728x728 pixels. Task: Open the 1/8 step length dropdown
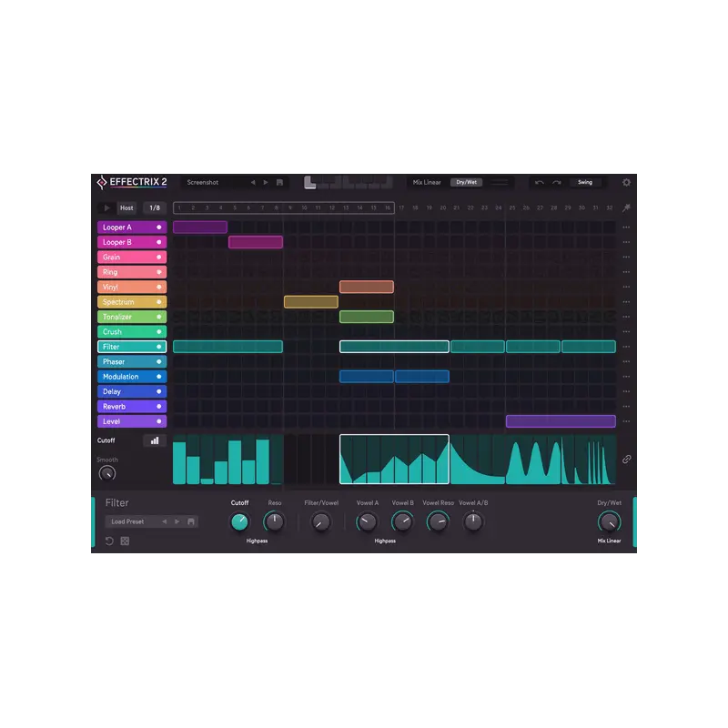(x=155, y=208)
